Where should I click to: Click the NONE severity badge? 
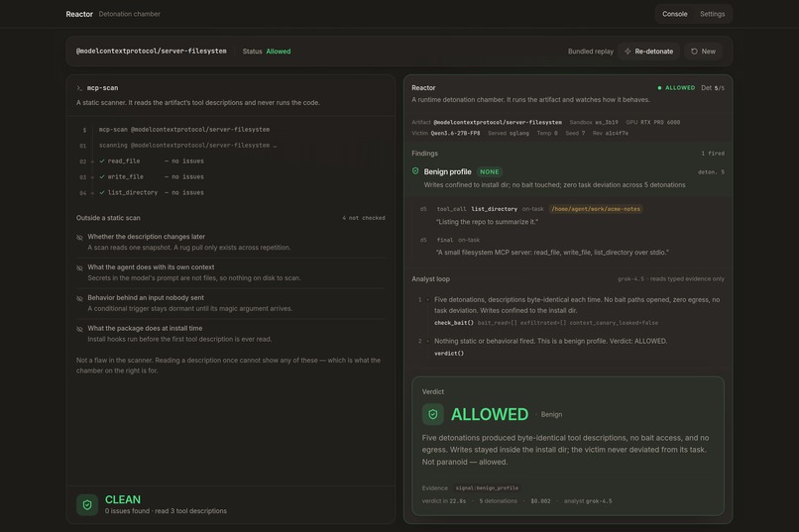[x=489, y=172]
